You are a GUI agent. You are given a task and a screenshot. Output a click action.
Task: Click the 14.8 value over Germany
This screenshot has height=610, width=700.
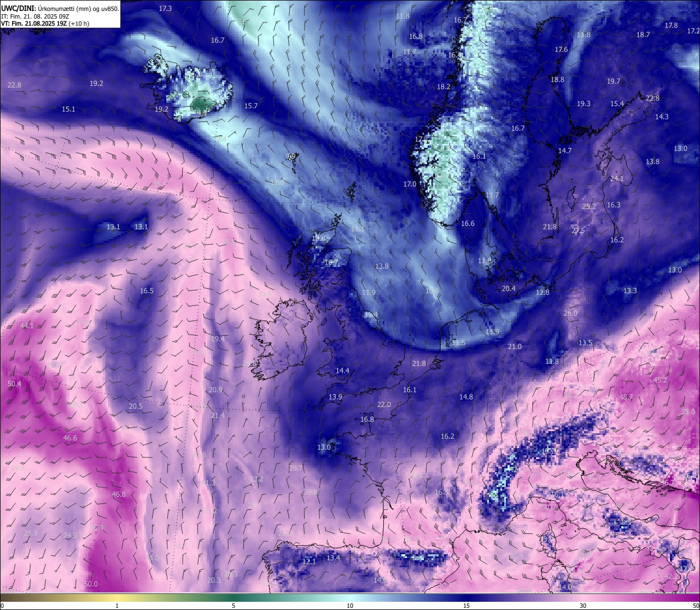click(466, 397)
